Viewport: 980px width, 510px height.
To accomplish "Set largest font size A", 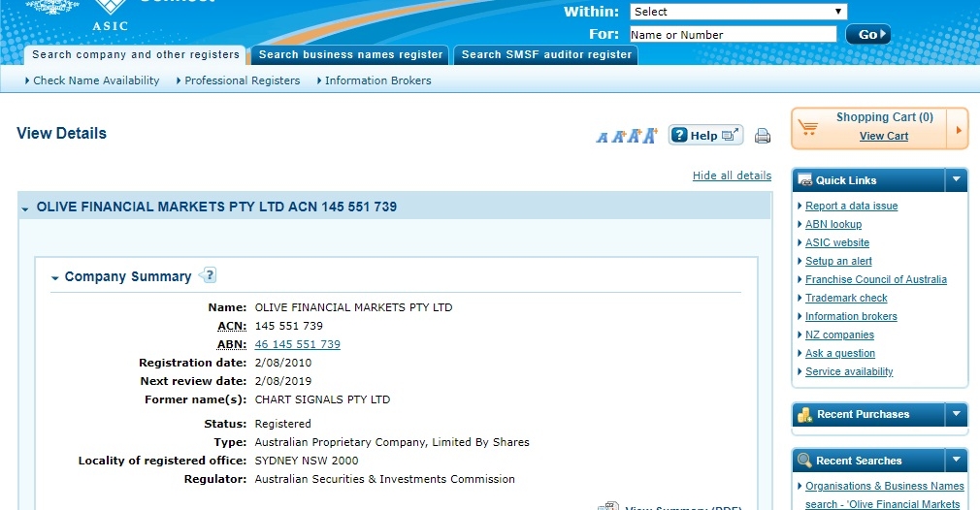I will (651, 135).
